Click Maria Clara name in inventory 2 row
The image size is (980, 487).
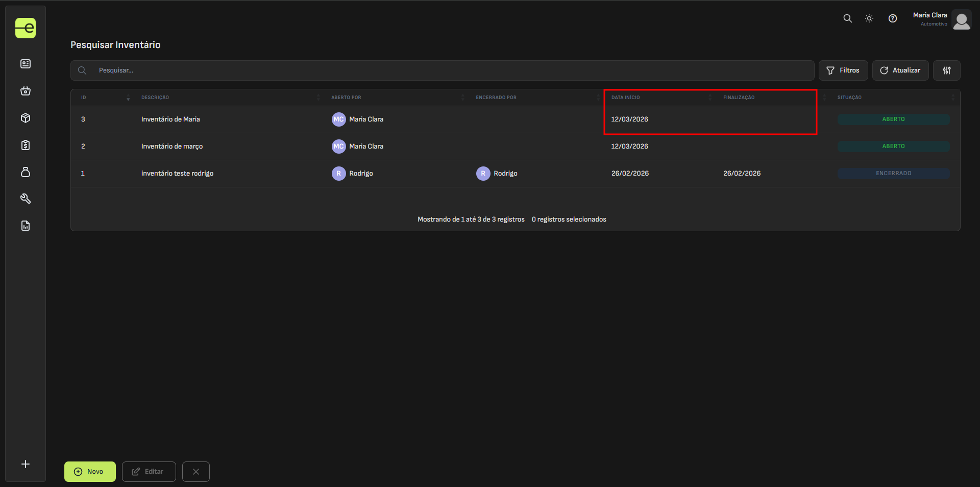click(366, 147)
